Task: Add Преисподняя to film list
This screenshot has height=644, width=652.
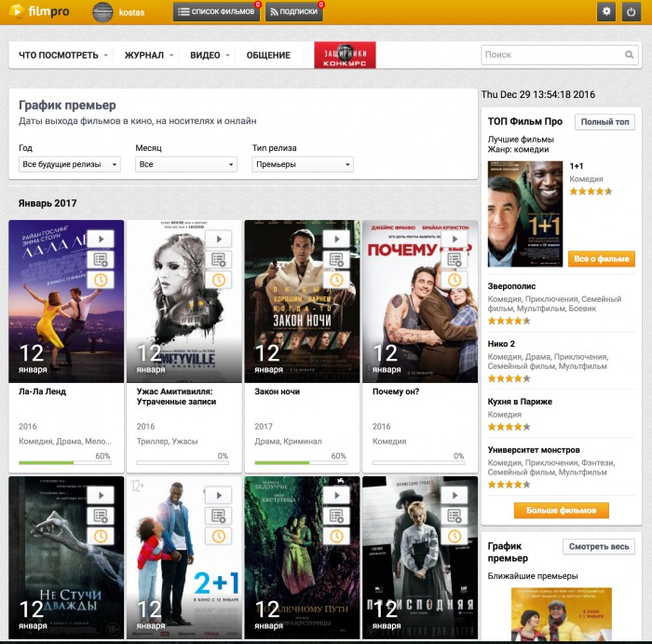Action: 455,515
